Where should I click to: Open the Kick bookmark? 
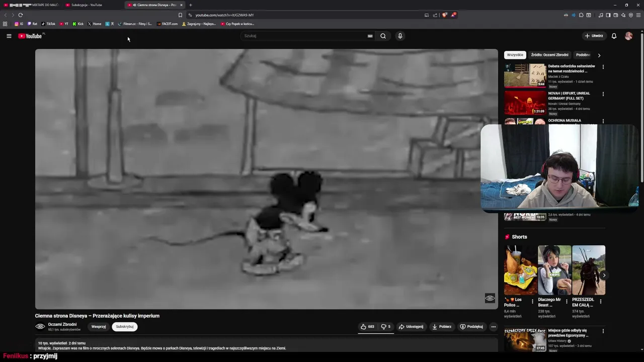(78, 24)
